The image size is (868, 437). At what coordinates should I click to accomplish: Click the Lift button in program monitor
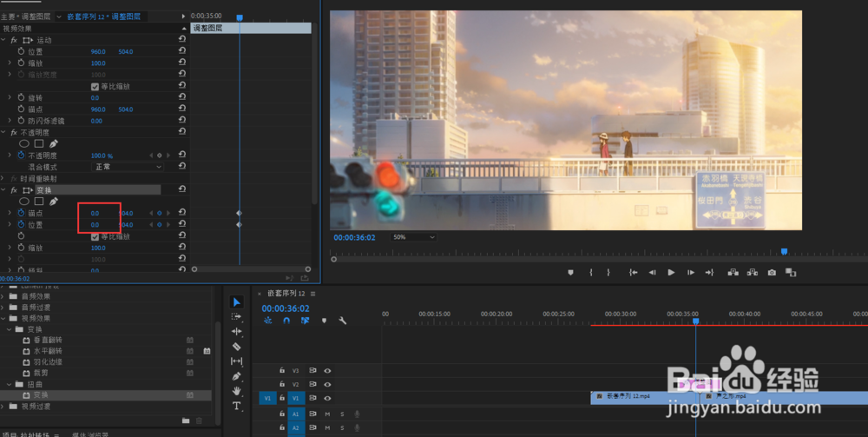point(733,273)
